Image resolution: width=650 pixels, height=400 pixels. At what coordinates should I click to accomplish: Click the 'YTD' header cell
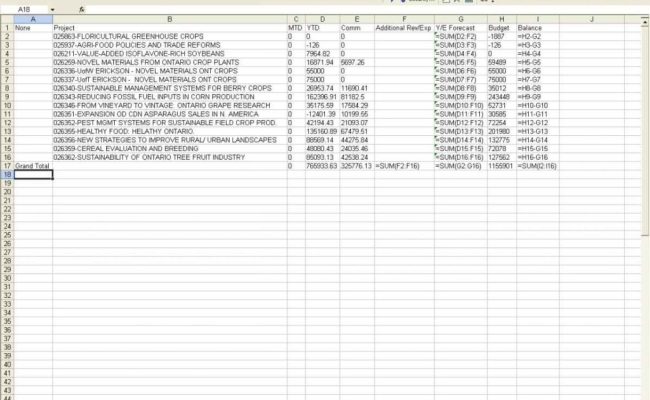[x=323, y=28]
